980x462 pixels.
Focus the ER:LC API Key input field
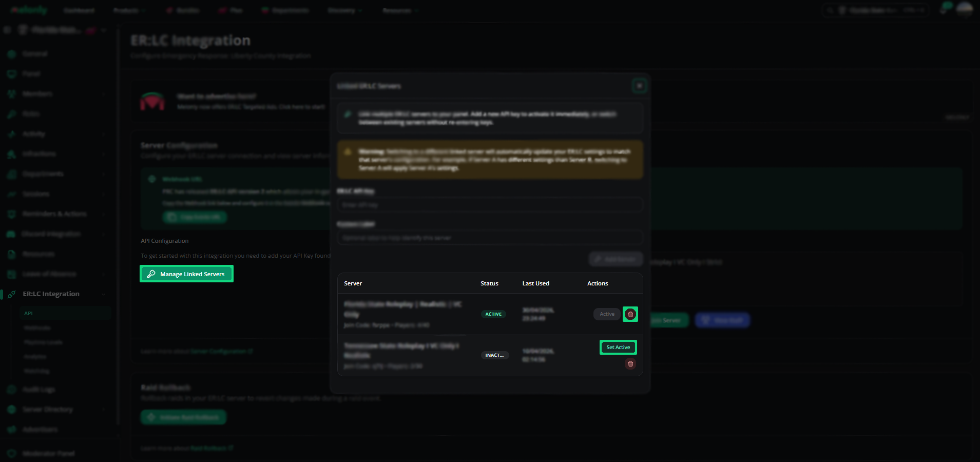pyautogui.click(x=490, y=205)
